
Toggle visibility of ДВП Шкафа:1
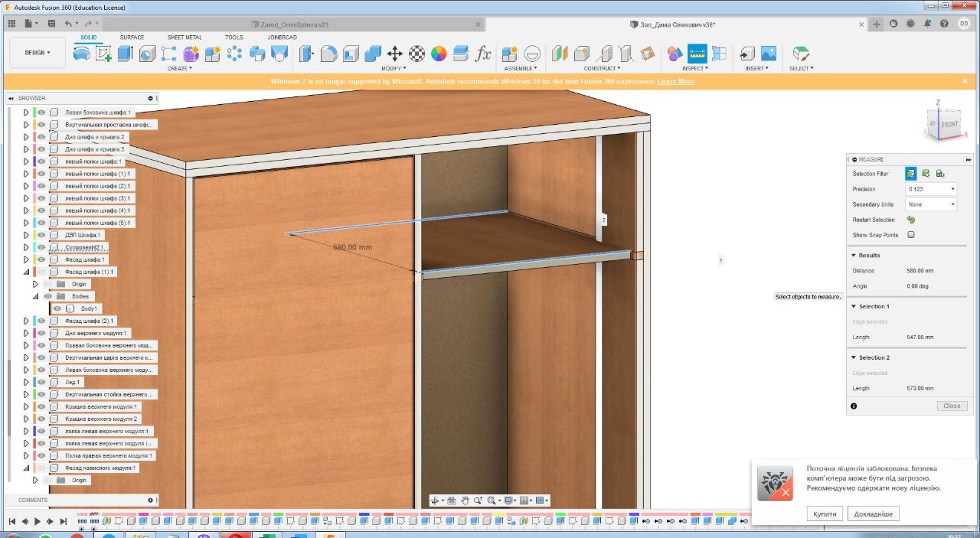click(x=41, y=235)
